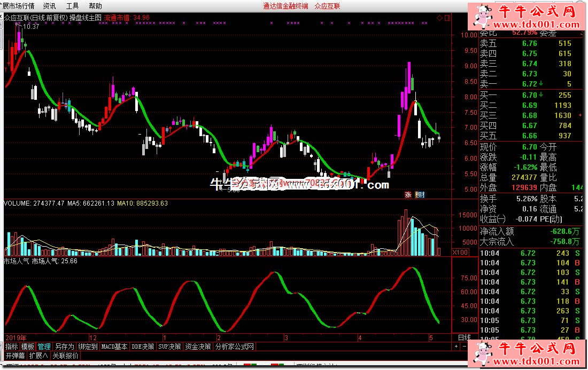Click the 换手 5.26% value

527,199
